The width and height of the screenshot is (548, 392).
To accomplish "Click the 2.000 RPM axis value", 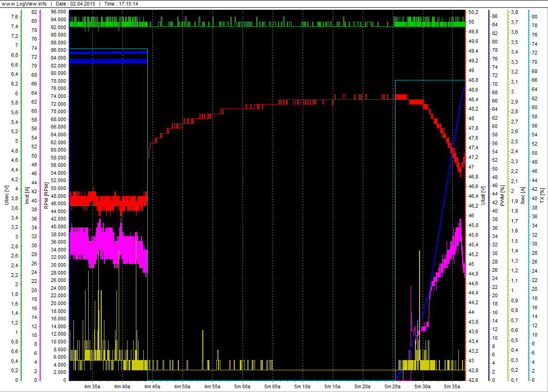I will [x=60, y=372].
